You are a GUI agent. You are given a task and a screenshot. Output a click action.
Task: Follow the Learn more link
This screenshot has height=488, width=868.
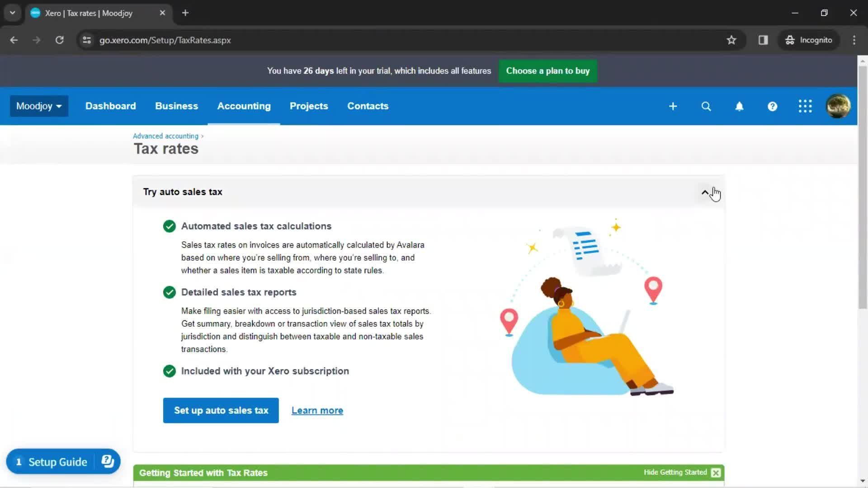tap(317, 410)
